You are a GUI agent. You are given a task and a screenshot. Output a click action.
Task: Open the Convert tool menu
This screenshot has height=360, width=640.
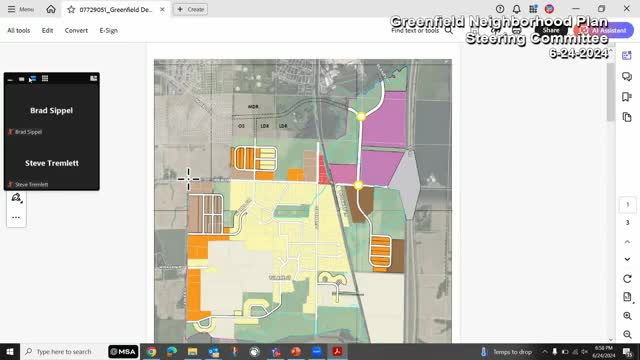(x=76, y=30)
